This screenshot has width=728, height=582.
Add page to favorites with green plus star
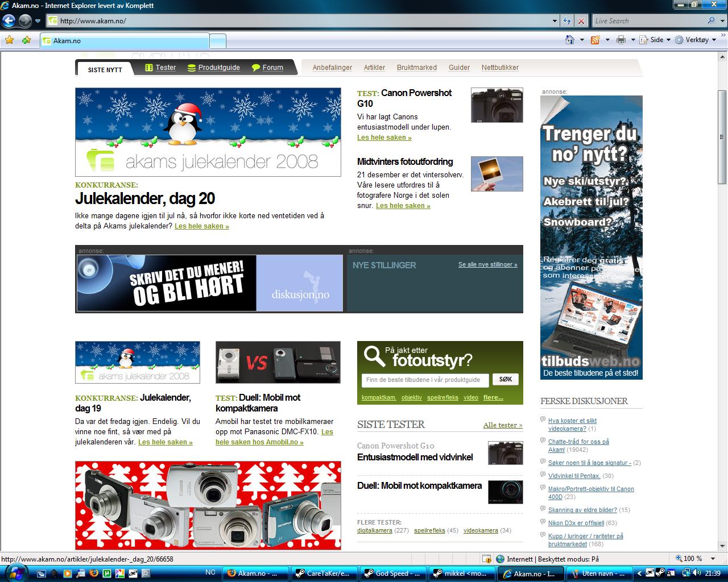26,40
